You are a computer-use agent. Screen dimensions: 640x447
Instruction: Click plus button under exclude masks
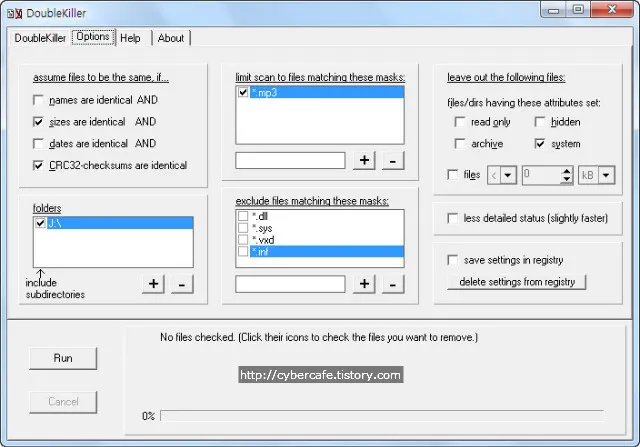tap(365, 284)
